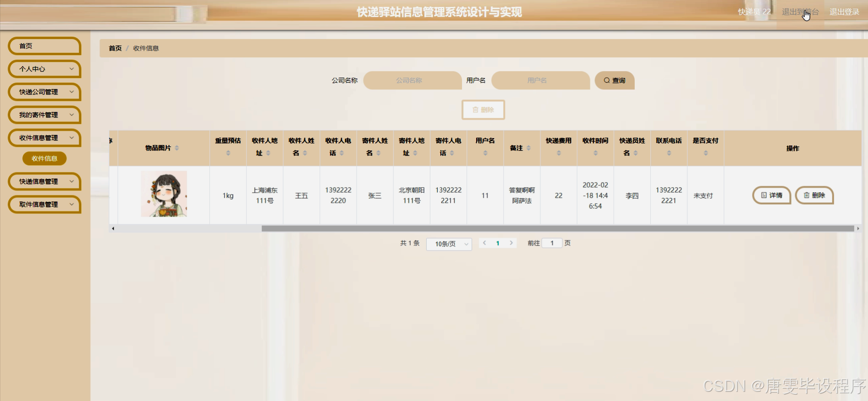The image size is (868, 401).
Task: Sort table by 用户名 column
Action: [485, 153]
